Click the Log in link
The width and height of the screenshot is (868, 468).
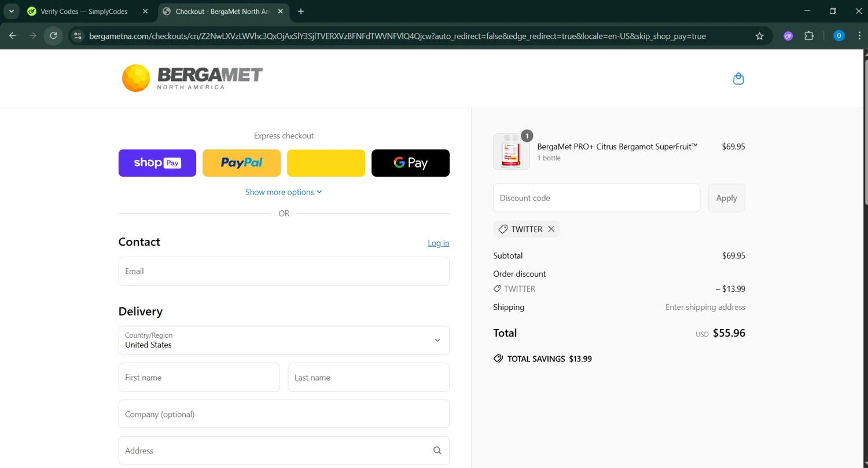[x=439, y=243]
